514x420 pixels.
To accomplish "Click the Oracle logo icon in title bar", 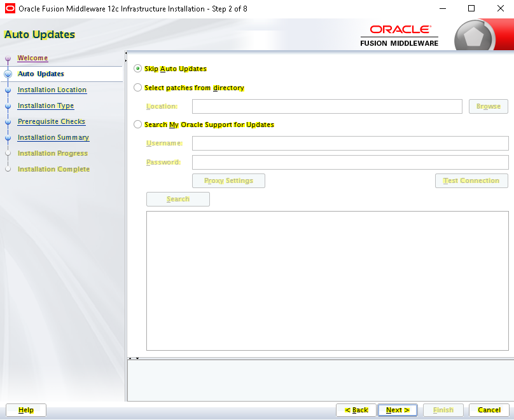I will point(10,8).
